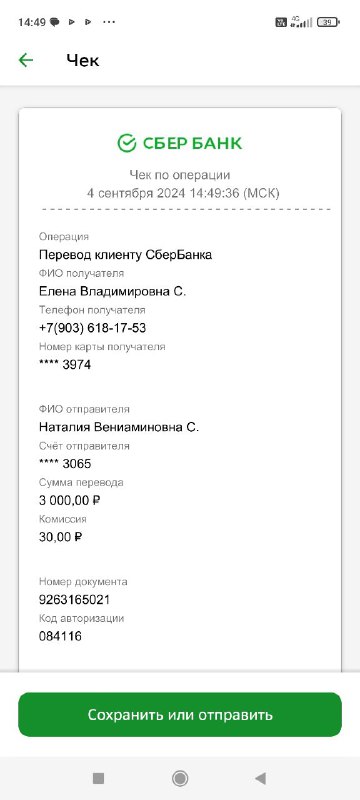Tap sender name Наталия Вениаминовна С.
Viewport: 360px width, 800px height.
pyautogui.click(x=119, y=427)
